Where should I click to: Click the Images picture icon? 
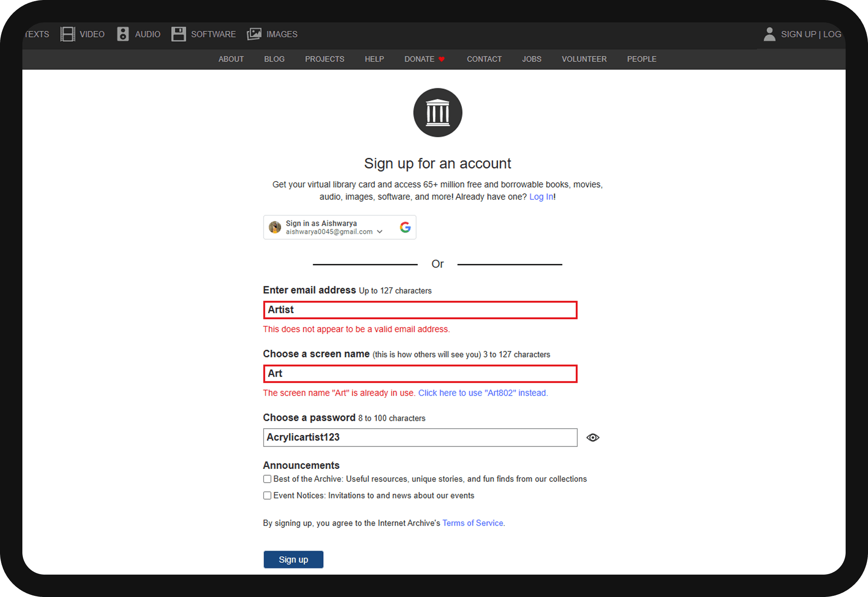point(254,34)
